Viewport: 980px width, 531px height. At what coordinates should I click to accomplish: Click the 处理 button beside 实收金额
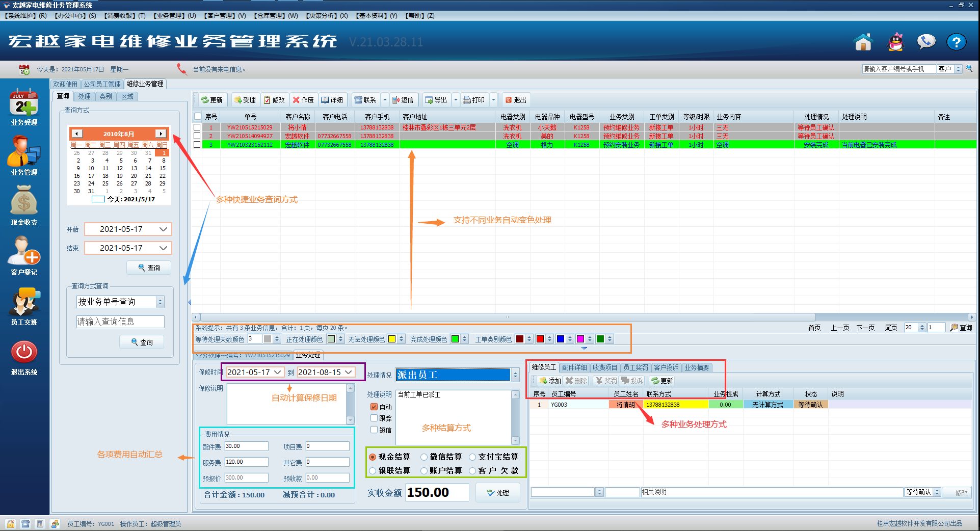[497, 493]
